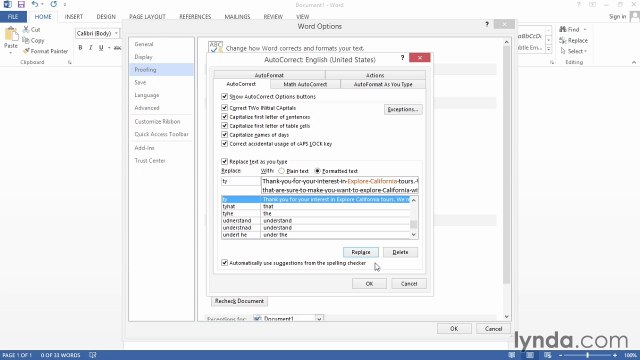
Task: Click OK in AutoCorrect dialog
Action: (369, 284)
